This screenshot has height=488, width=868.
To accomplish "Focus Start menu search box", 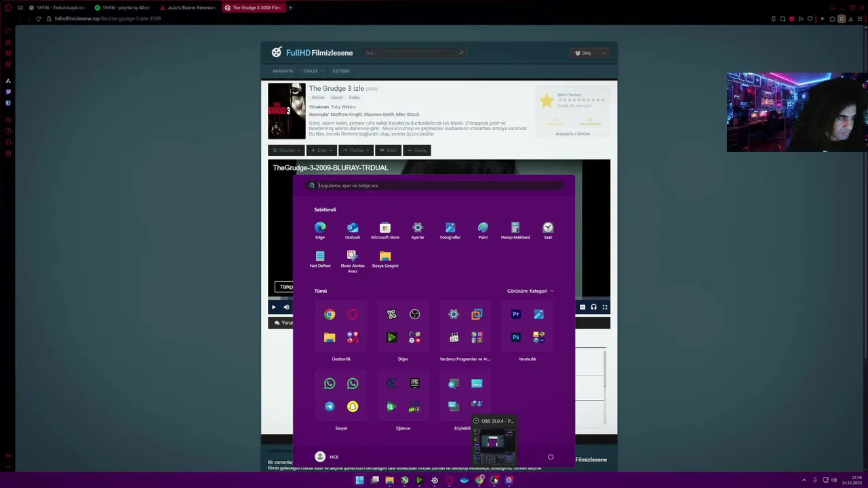I will click(434, 185).
